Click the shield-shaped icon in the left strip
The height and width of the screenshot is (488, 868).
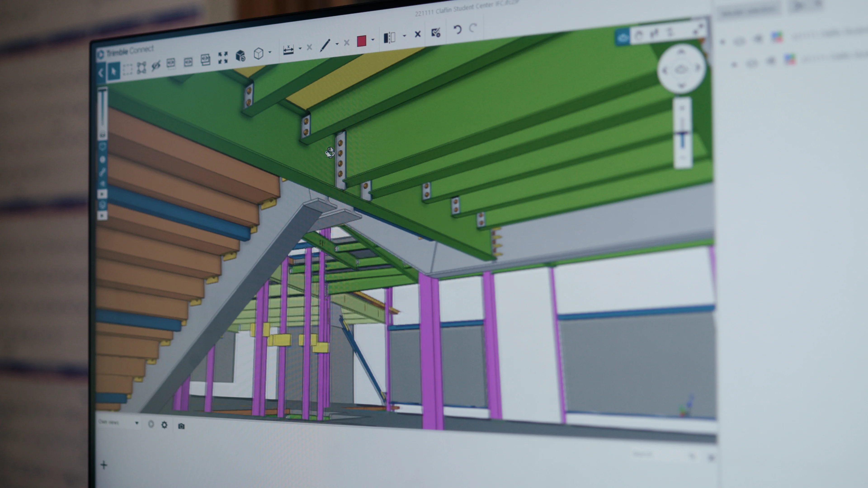click(x=102, y=147)
